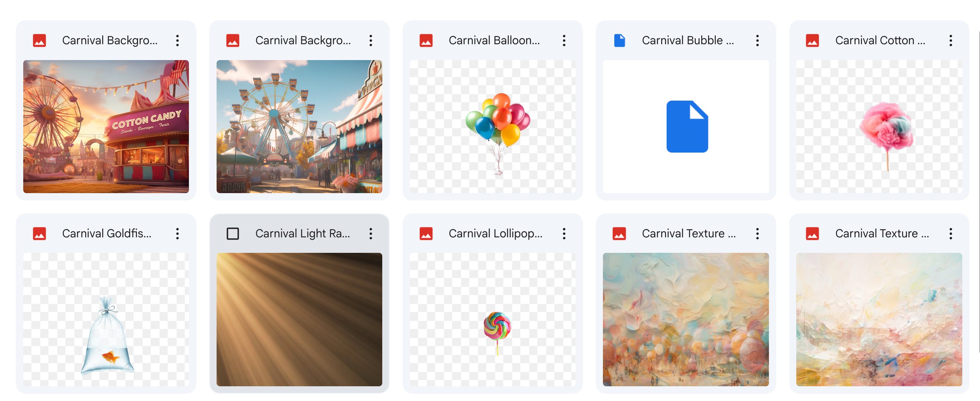
Task: Open three-dot menu for Carnival Lollipop file
Action: [564, 233]
